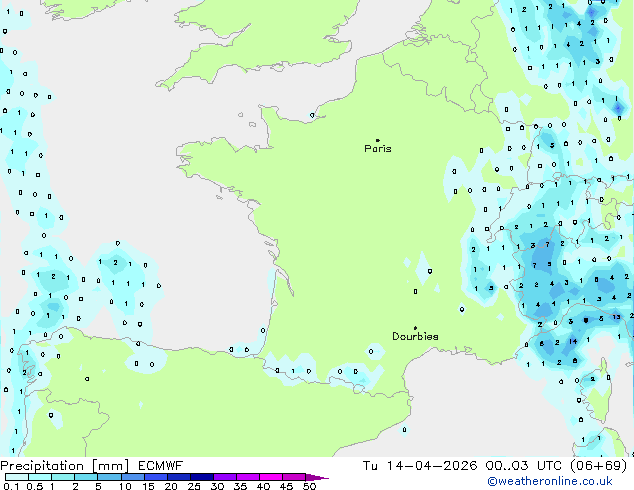The height and width of the screenshot is (490, 634).
Task: Pick the legend swatch between 5 and 10
Action: [109, 477]
